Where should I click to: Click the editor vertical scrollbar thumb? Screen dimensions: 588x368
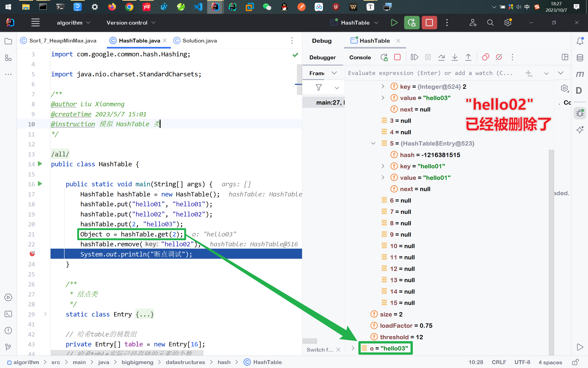(299, 79)
